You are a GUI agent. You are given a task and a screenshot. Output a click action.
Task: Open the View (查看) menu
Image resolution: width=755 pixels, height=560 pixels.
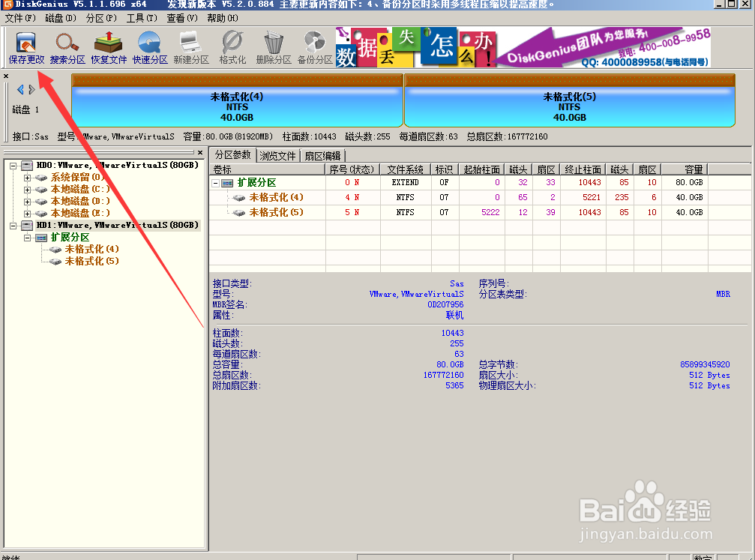[182, 18]
